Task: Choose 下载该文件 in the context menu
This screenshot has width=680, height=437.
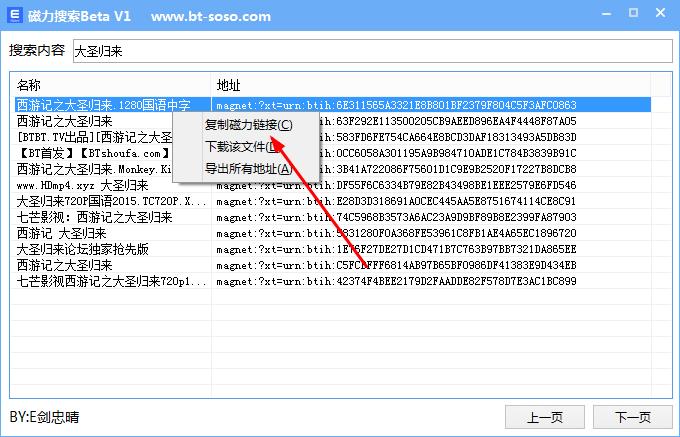Action: point(242,147)
